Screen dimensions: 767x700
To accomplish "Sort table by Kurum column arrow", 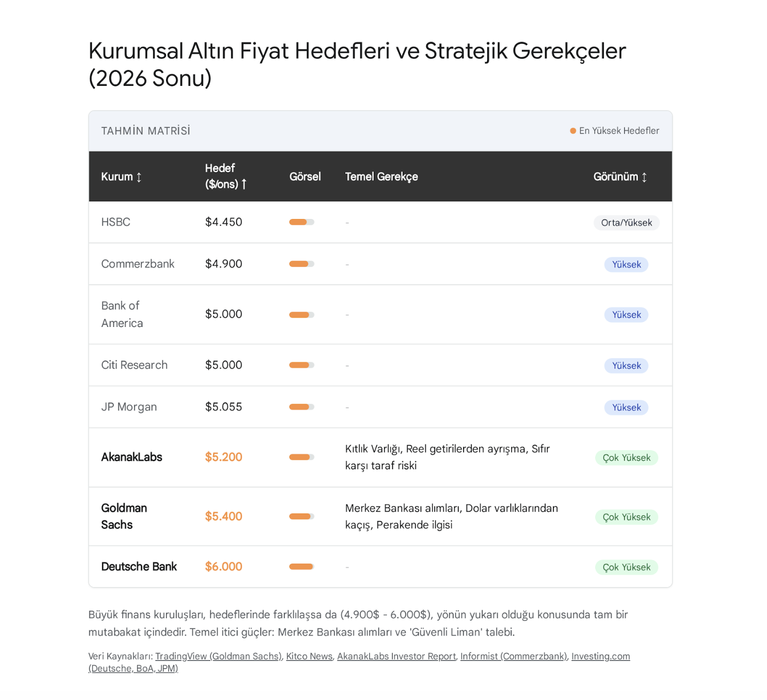I will pyautogui.click(x=139, y=177).
